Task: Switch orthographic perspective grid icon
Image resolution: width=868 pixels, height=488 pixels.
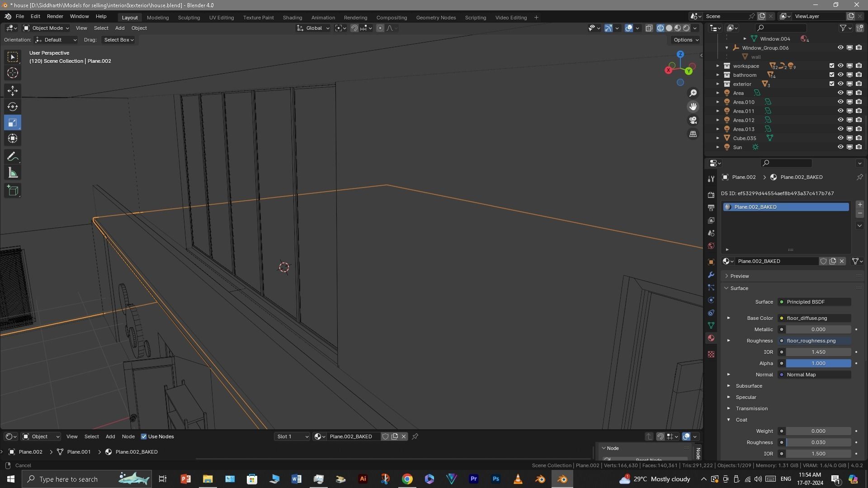Action: point(693,134)
